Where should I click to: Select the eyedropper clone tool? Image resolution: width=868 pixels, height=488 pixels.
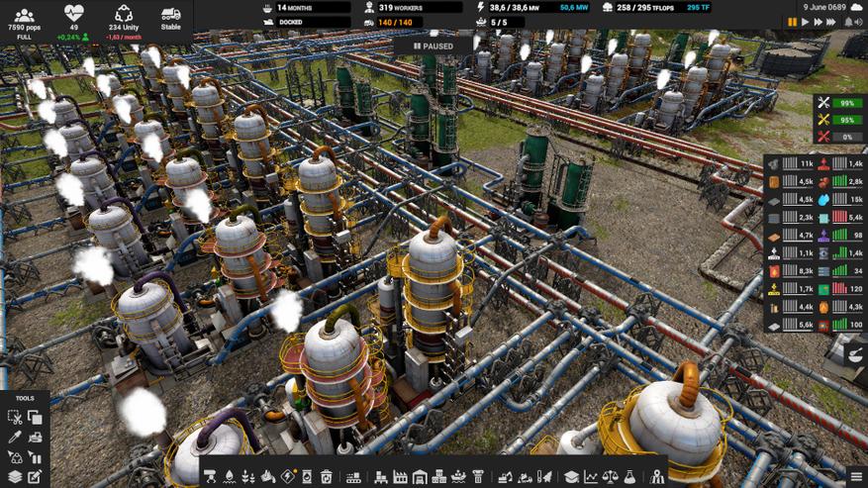(15, 438)
